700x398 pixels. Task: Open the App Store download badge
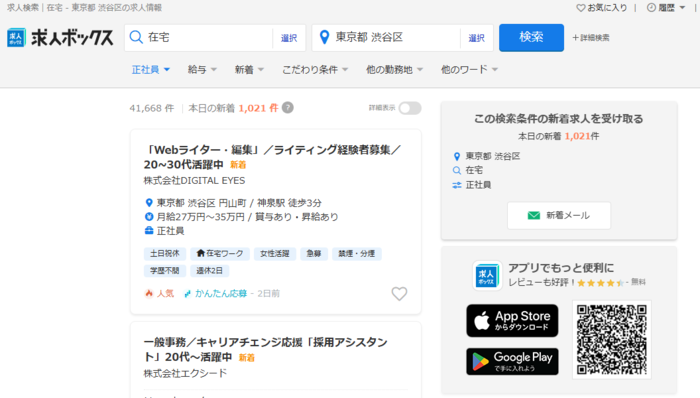click(512, 321)
